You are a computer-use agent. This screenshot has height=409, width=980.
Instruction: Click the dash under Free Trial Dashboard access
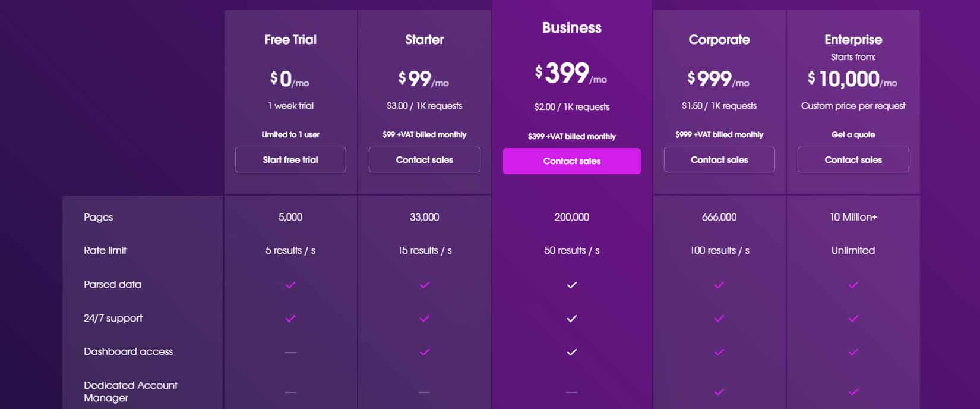(290, 351)
